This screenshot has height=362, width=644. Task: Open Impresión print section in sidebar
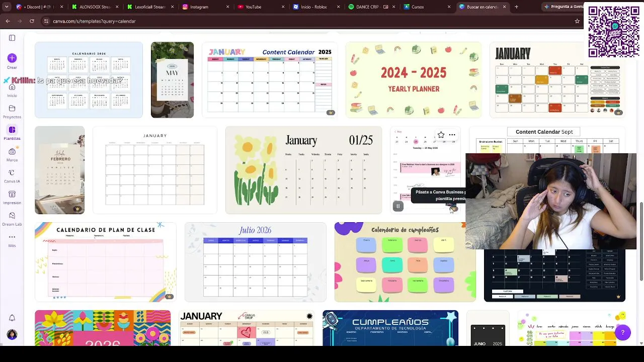tap(12, 197)
